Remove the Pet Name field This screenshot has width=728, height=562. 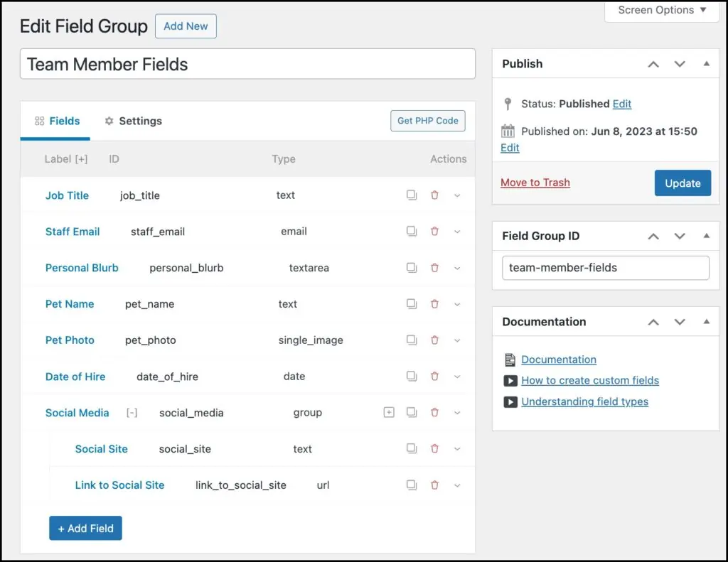pos(434,304)
